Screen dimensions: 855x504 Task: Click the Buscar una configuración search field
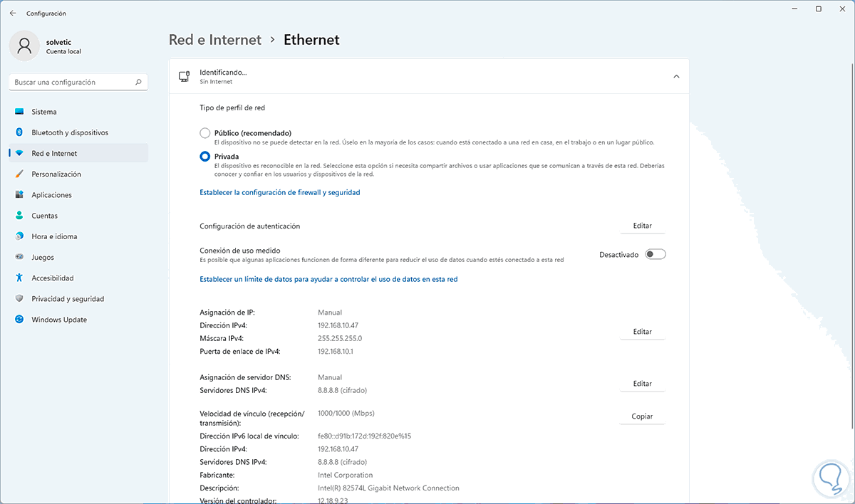(71, 83)
